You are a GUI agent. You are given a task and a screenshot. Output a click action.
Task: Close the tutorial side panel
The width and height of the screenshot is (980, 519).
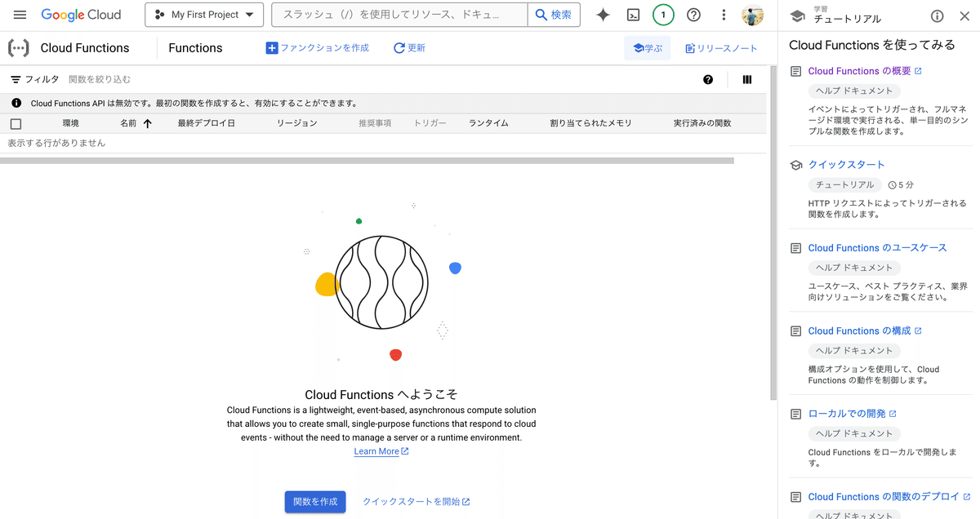point(966,16)
